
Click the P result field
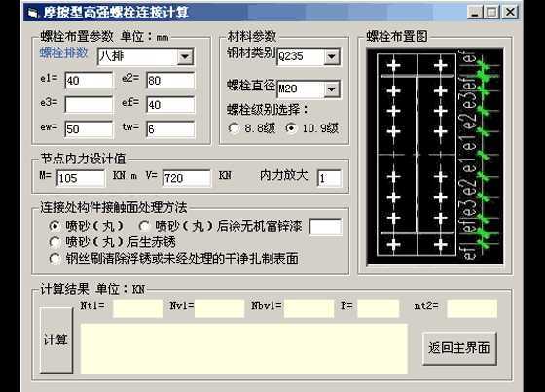tap(379, 308)
